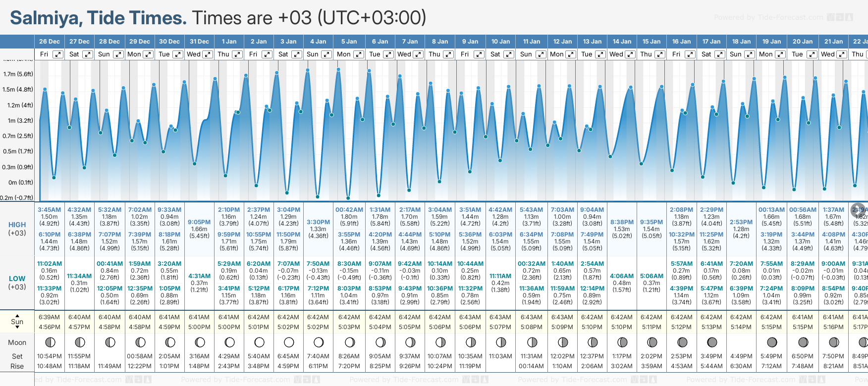
Task: Click the 00:42AM high tide time on 5 Jan
Action: point(349,210)
